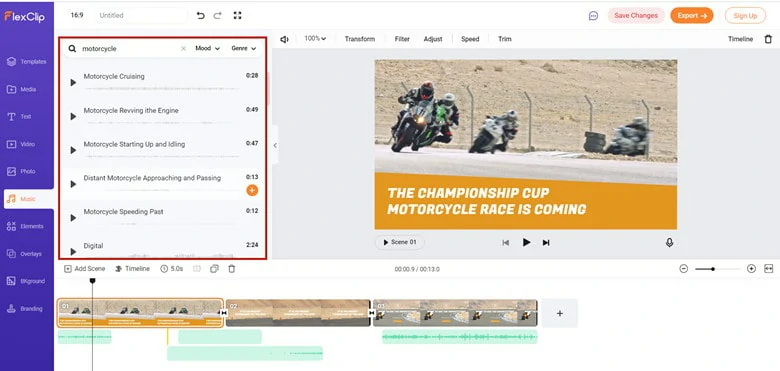This screenshot has height=371, width=780.
Task: Add Distant Motorcycle track with plus icon
Action: (x=252, y=190)
